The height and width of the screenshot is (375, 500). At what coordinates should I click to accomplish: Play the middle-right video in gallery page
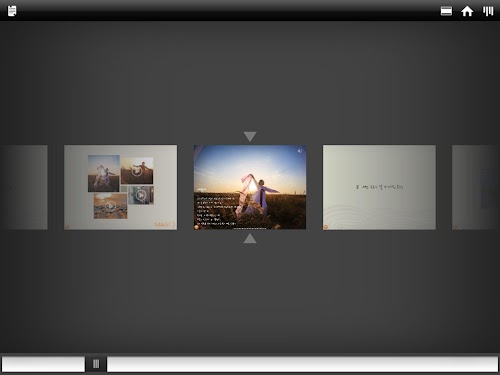pos(141,195)
